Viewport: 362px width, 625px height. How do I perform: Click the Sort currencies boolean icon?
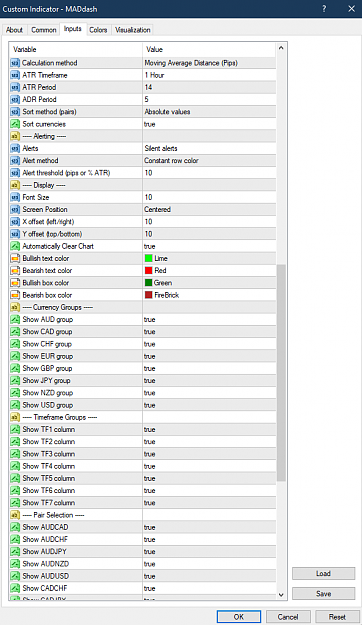15,124
